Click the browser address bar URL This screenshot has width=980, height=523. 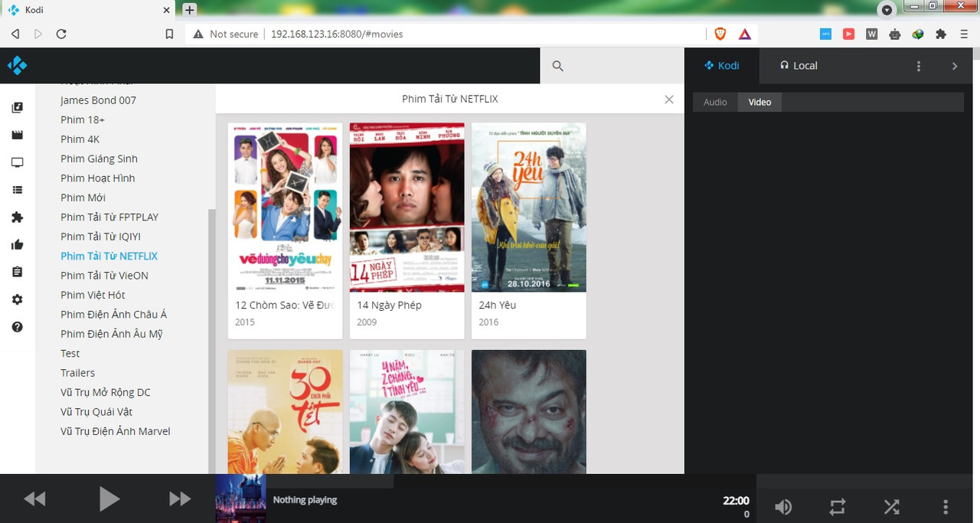point(337,34)
